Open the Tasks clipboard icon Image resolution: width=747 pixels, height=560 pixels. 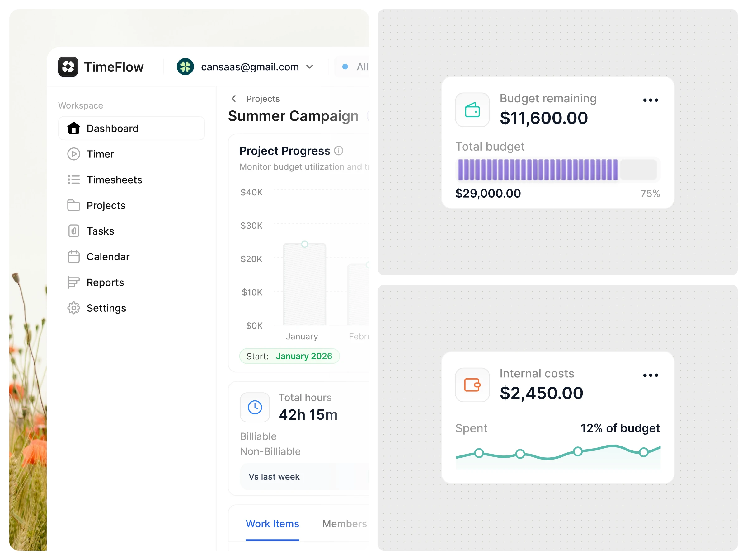click(x=74, y=231)
